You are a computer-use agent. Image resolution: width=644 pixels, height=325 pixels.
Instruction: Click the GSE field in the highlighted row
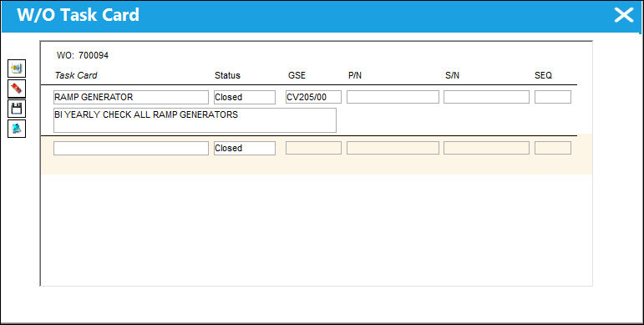[x=313, y=148]
